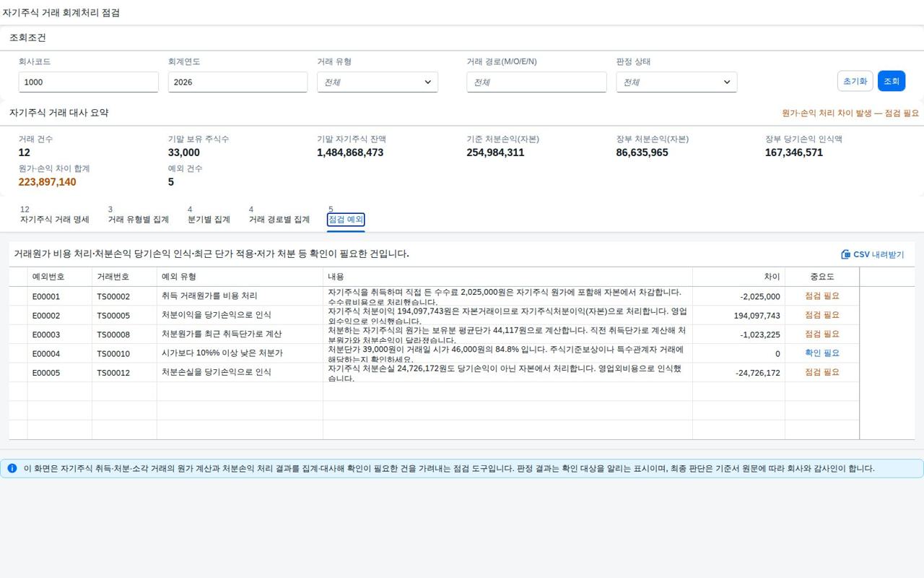Click the difference value 194,097,743
924x578 pixels.
[x=757, y=316]
